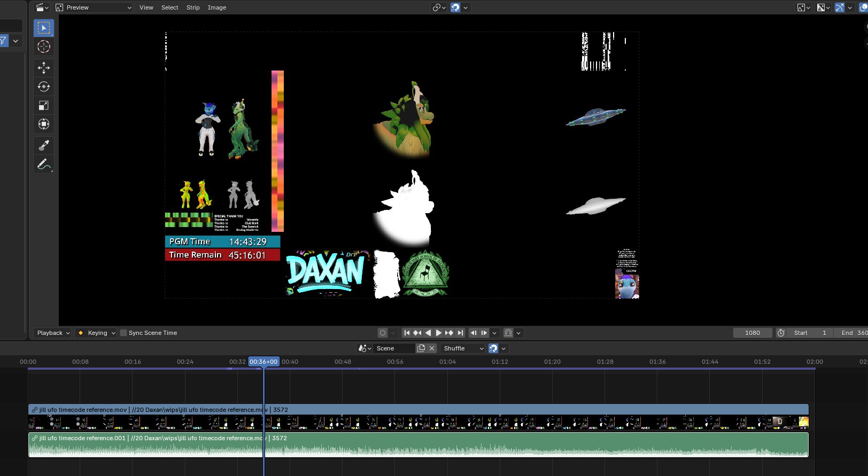Toggle overlays button at header right edge
868x476 pixels.
[x=863, y=7]
